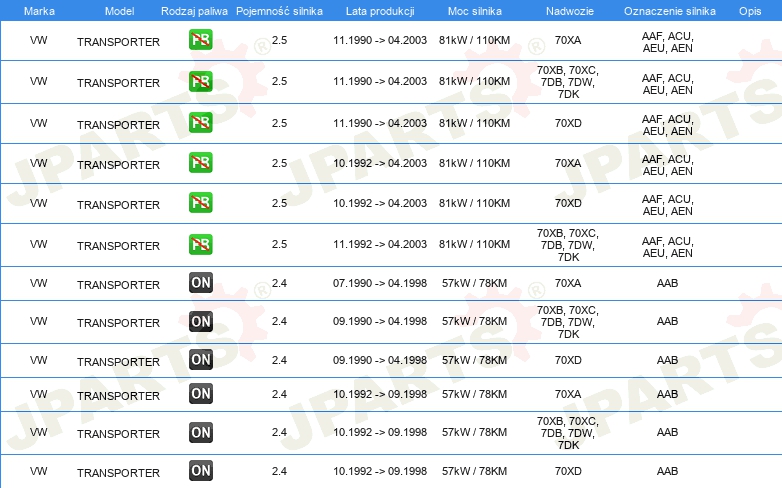Click 11.1990 -> 04.2003 in the 70XA row
782x488 pixels.
pyautogui.click(x=380, y=40)
